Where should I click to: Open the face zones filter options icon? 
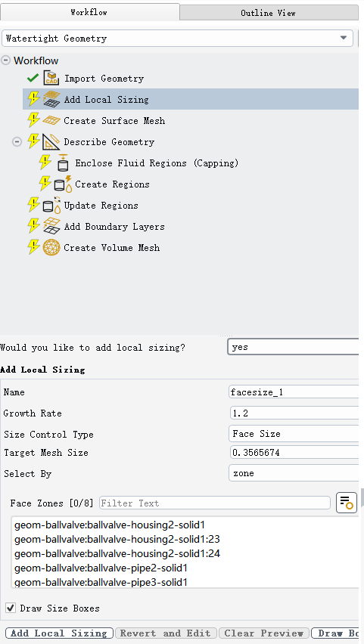click(347, 503)
